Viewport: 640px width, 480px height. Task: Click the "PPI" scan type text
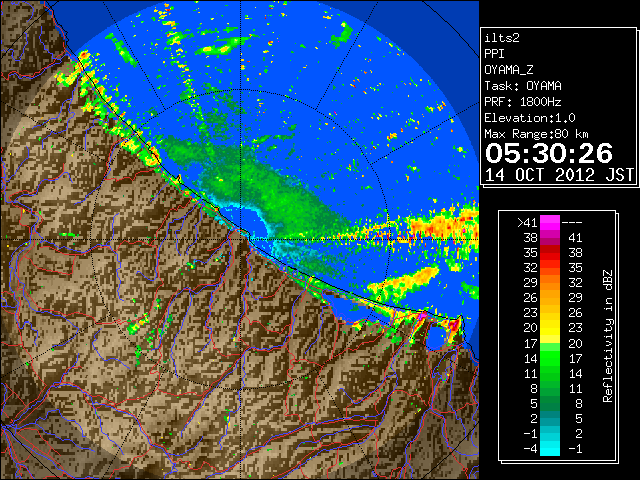pos(495,54)
